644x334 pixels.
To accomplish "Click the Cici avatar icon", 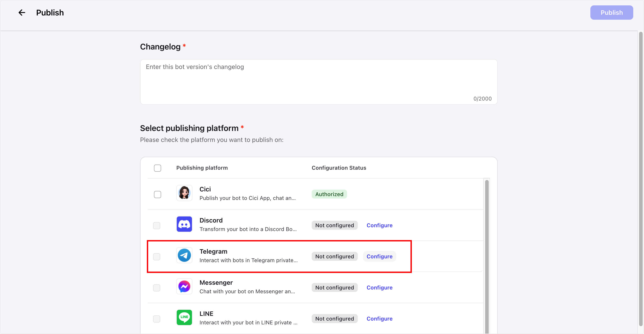I will coord(184,193).
